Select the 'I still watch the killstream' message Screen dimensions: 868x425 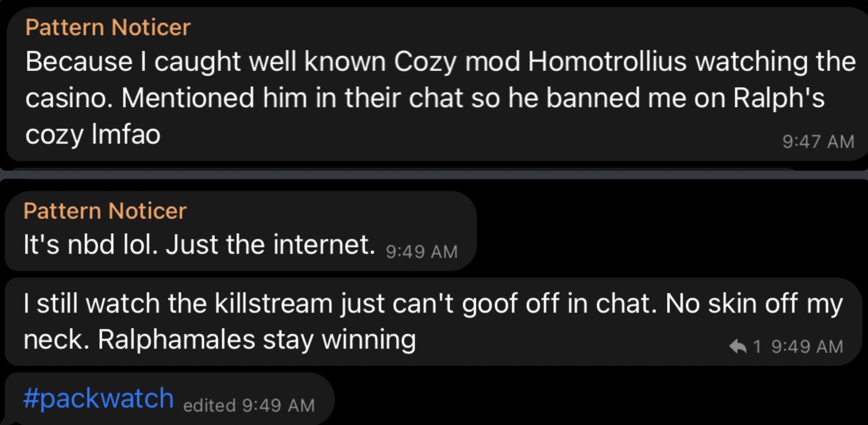tap(434, 322)
